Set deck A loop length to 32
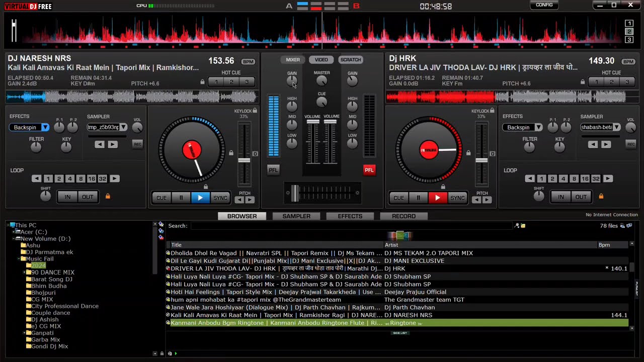Image resolution: width=644 pixels, height=362 pixels. 103,178
